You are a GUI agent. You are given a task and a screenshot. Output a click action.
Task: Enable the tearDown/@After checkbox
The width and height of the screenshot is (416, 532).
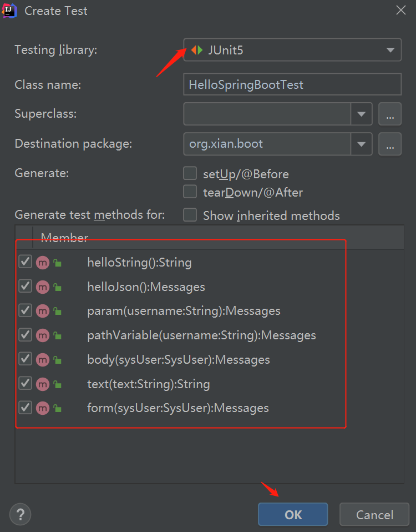point(190,192)
